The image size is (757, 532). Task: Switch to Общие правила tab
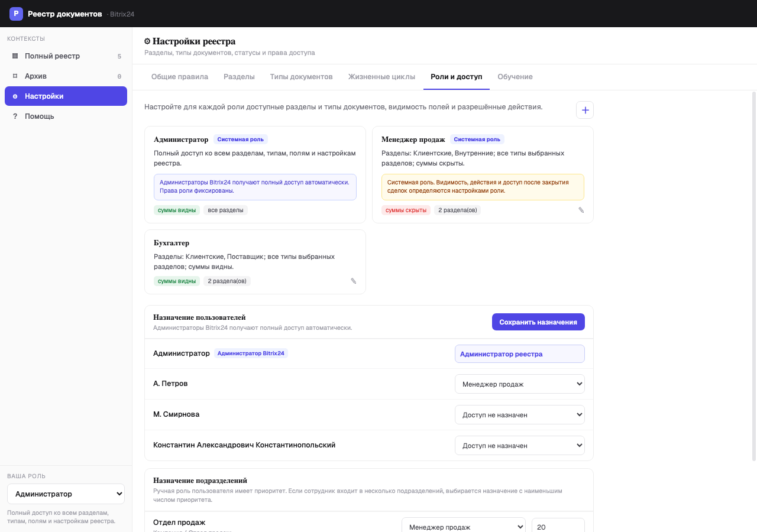180,77
